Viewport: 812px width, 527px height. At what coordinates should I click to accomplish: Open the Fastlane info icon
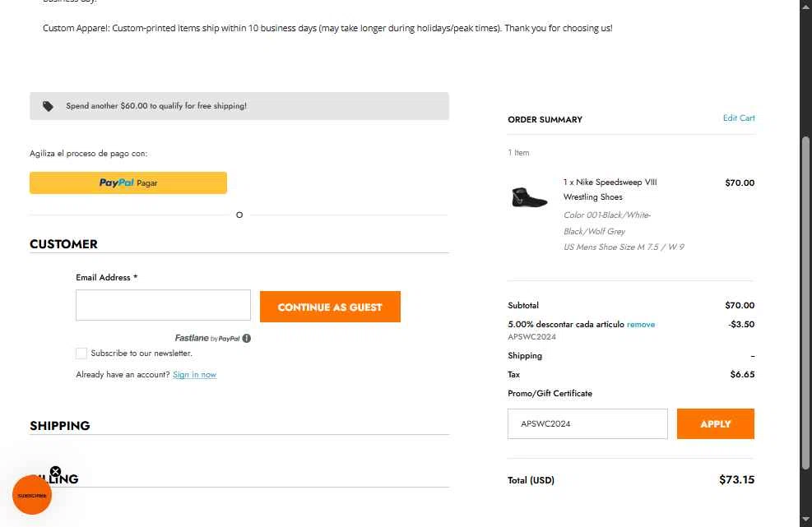point(247,338)
